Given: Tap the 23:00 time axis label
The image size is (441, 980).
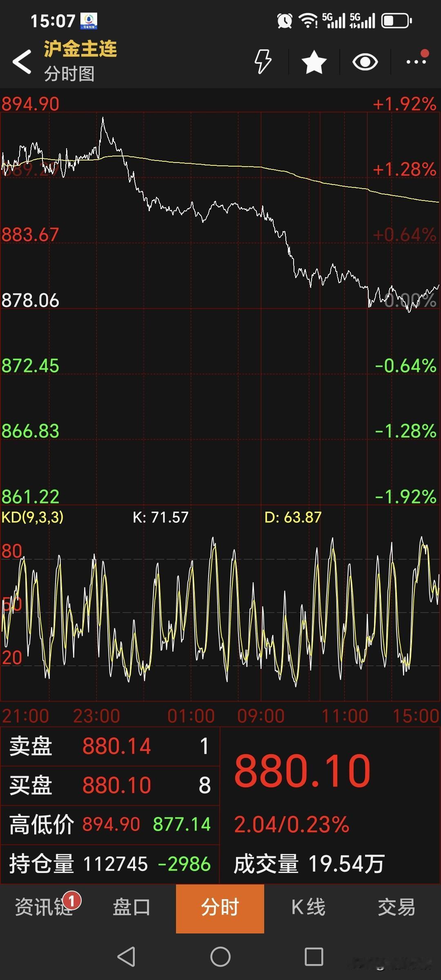Looking at the screenshot, I should coord(96,716).
